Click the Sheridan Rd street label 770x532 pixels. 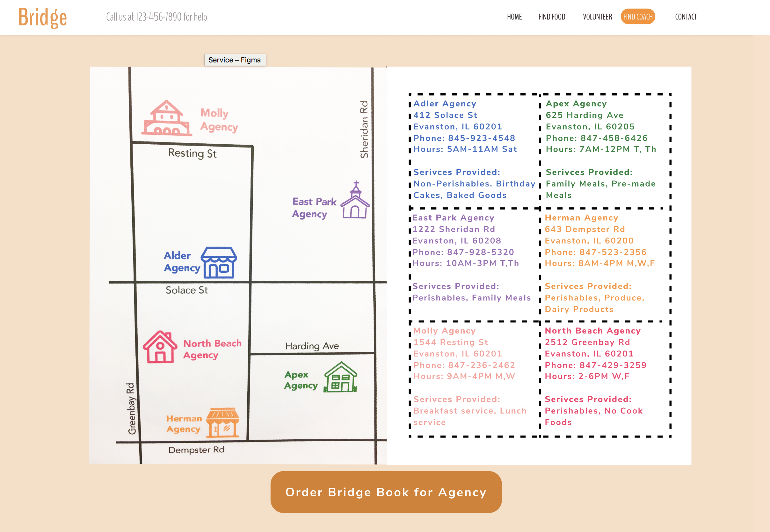[x=364, y=129]
